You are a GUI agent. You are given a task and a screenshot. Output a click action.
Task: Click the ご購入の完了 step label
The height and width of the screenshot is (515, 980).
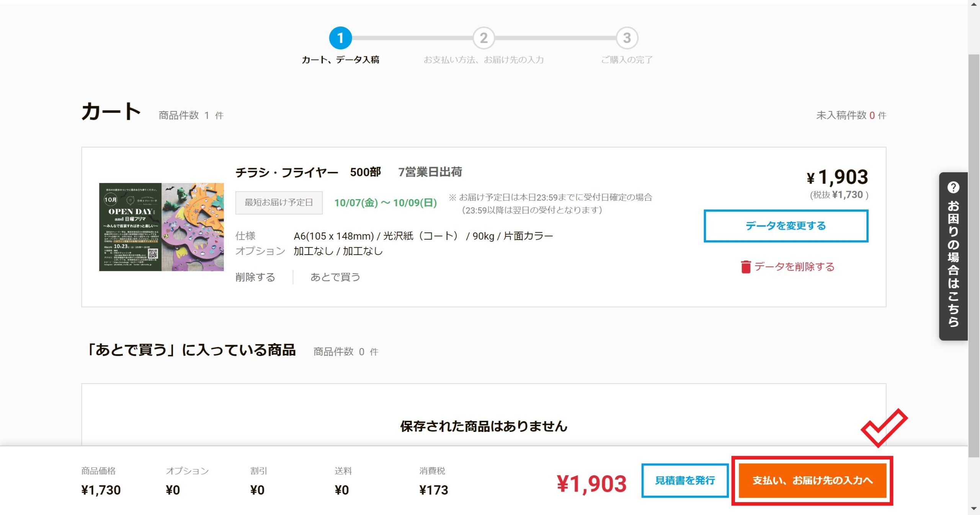(627, 60)
